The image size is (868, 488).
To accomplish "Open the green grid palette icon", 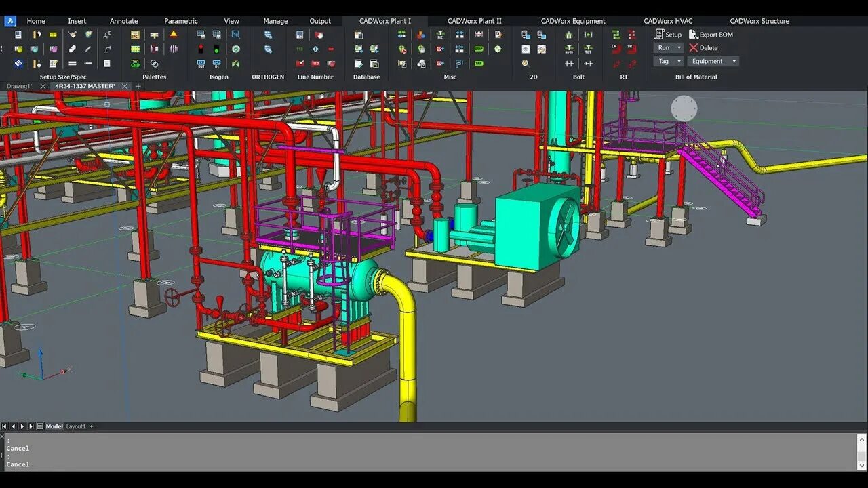I will pos(136,49).
